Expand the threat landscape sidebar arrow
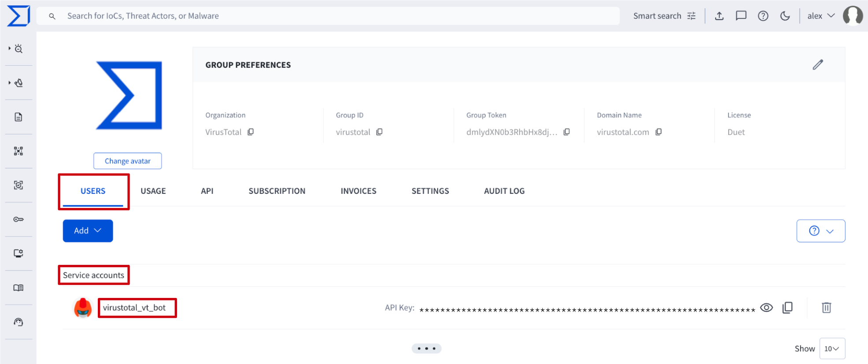868x364 pixels. coord(10,82)
